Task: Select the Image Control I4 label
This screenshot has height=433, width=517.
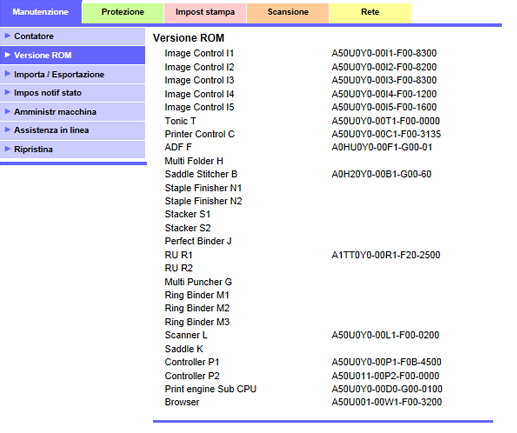Action: coord(199,94)
